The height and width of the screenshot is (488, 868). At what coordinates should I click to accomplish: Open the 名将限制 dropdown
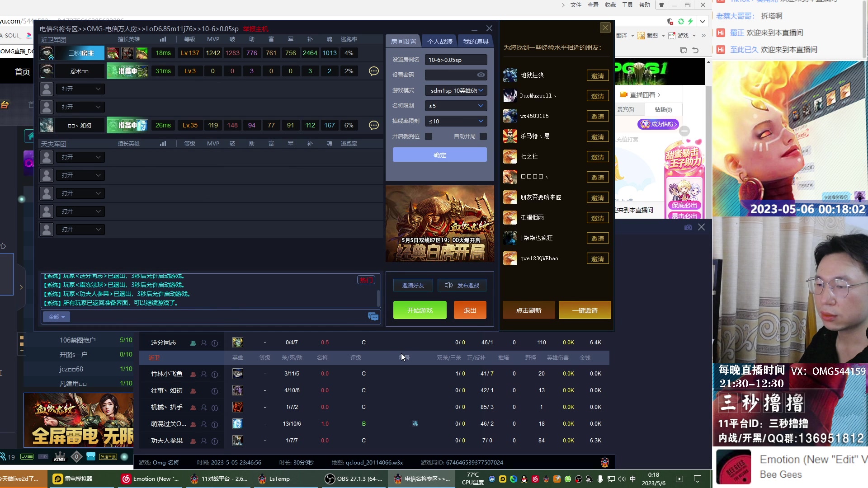click(x=456, y=106)
